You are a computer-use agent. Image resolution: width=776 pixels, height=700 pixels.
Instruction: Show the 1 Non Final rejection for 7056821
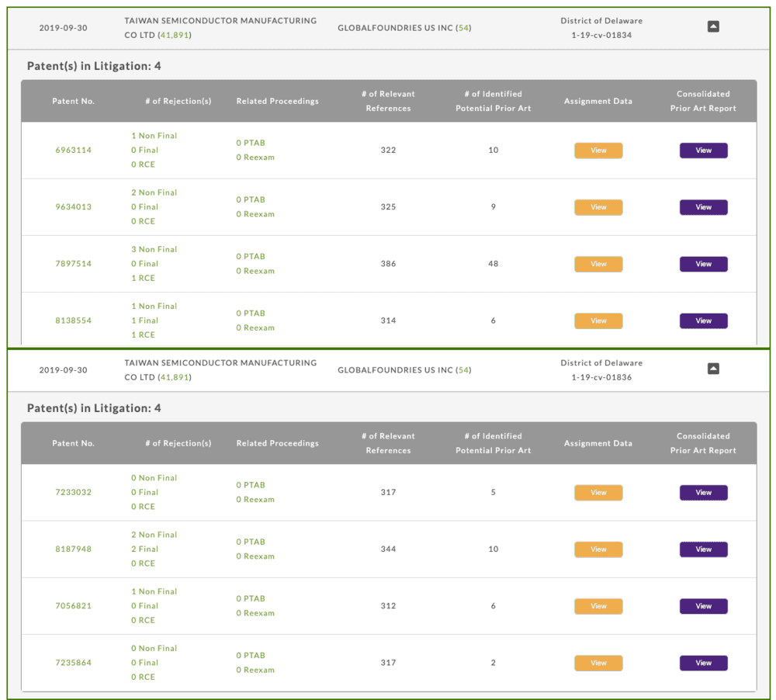[x=154, y=591]
